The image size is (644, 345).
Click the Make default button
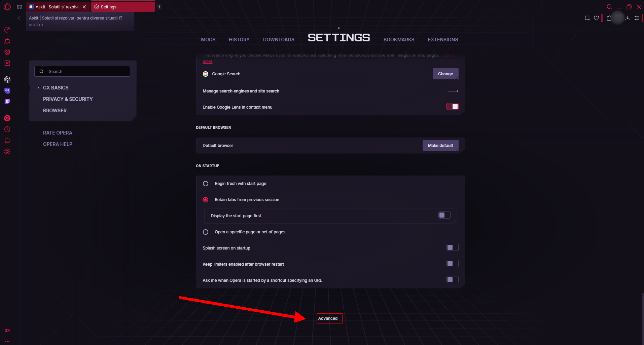440,146
